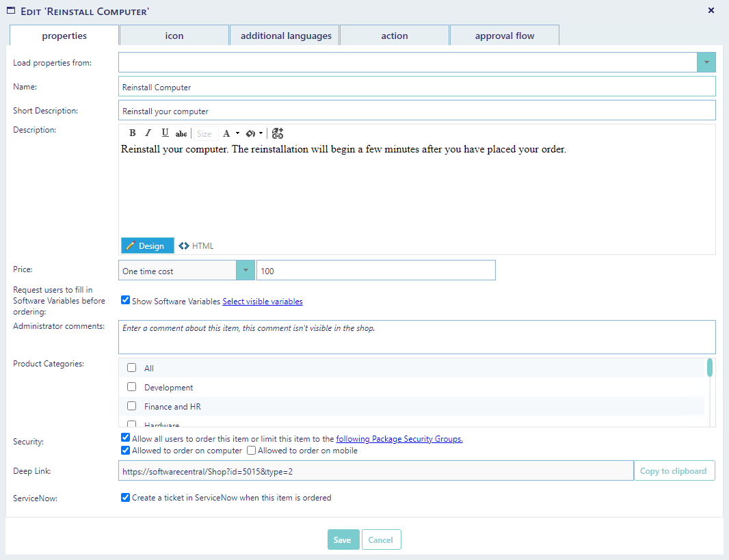The image size is (729, 560).
Task: Open the Select visible variables link
Action: click(263, 302)
